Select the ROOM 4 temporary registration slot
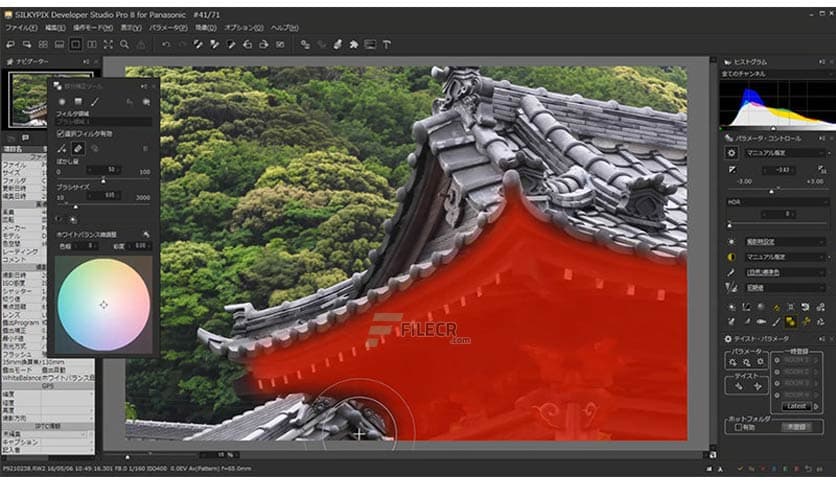 (797, 395)
